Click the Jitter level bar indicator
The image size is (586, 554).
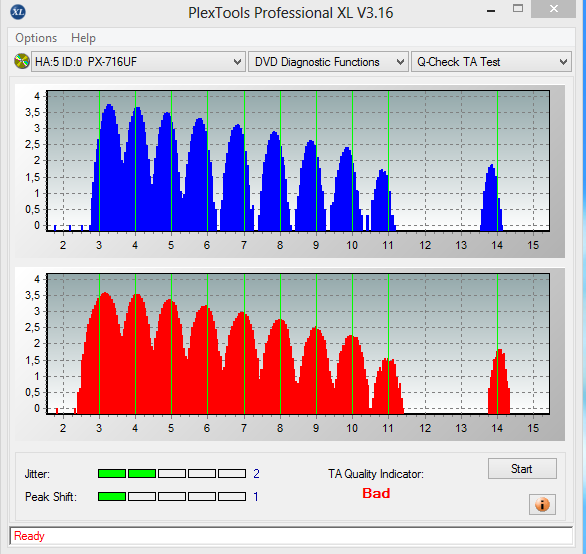point(172,474)
